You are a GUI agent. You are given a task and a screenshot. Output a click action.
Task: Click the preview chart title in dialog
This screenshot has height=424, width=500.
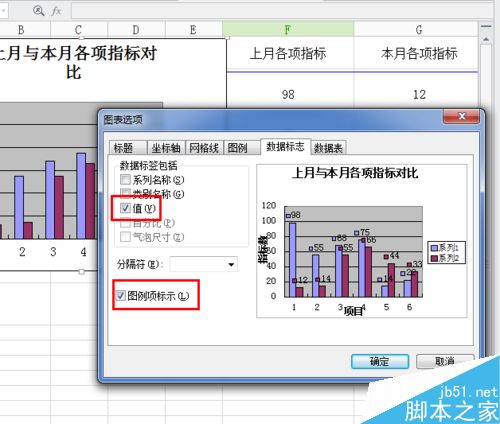pos(355,173)
